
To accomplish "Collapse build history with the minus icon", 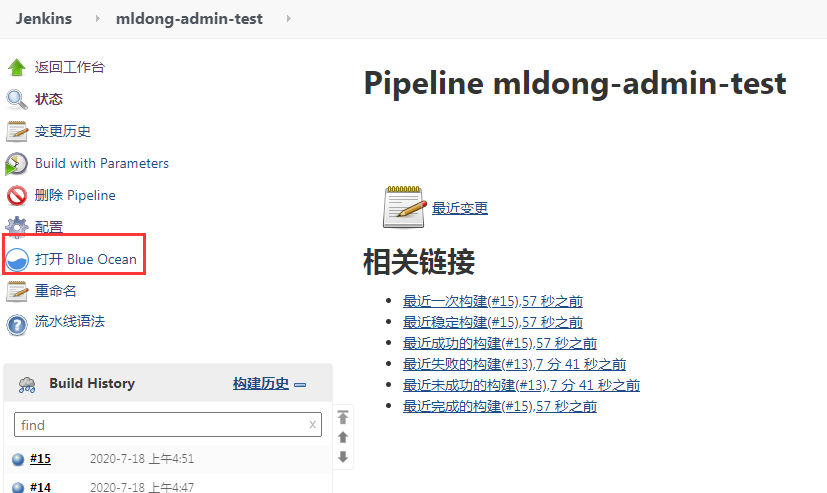I will pos(300,384).
